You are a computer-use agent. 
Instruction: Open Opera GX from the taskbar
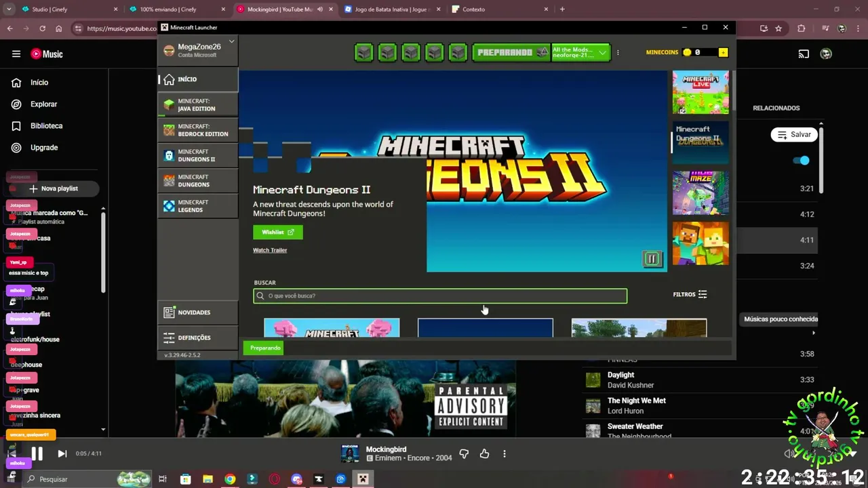coord(275,479)
